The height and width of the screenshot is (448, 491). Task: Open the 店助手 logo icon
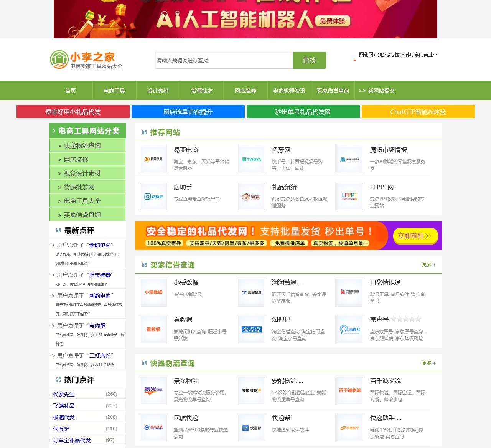[x=153, y=196]
